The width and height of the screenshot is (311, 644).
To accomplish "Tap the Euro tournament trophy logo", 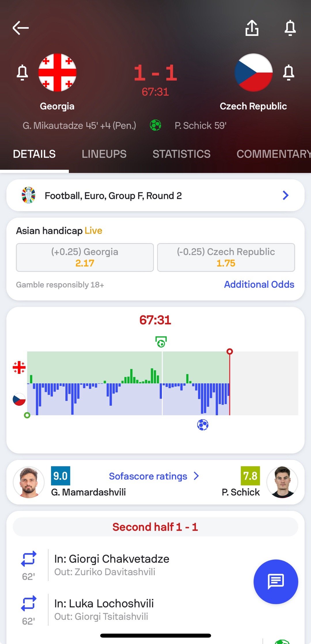I will (x=29, y=195).
